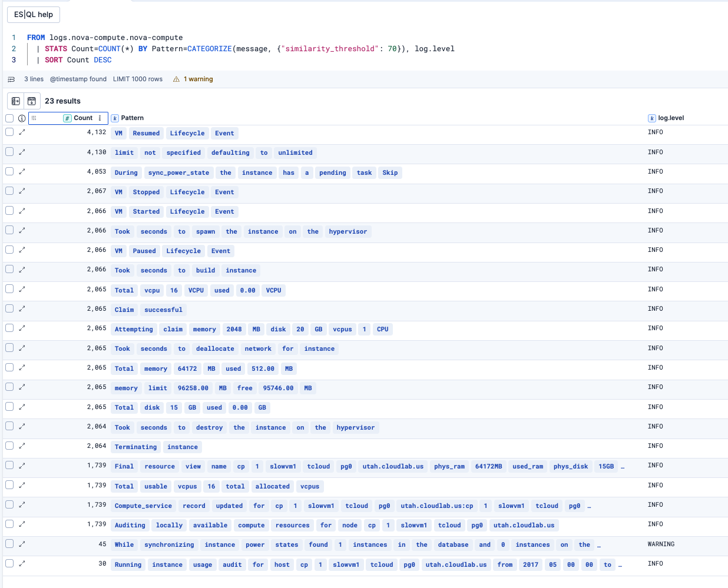Screen dimensions: 728x588
Task: Click the 4,132 count cell
Action: pyautogui.click(x=97, y=132)
